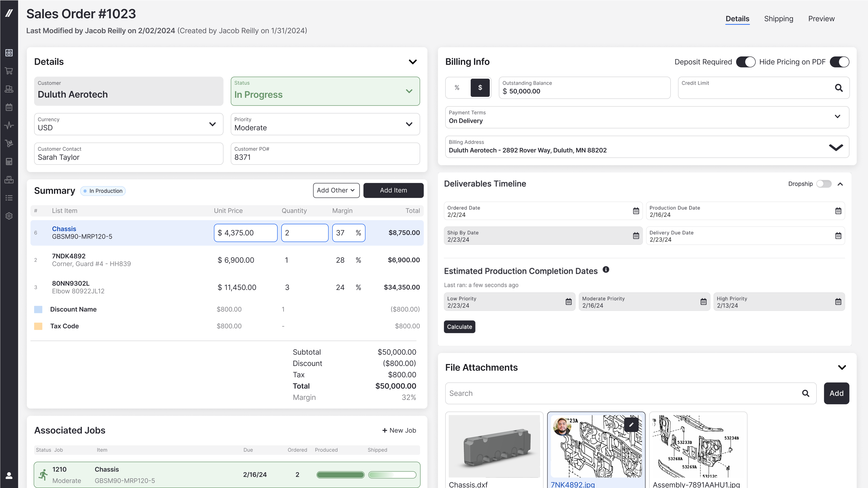The height and width of the screenshot is (488, 868).
Task: Select the production conveyor module icon
Action: (9, 89)
